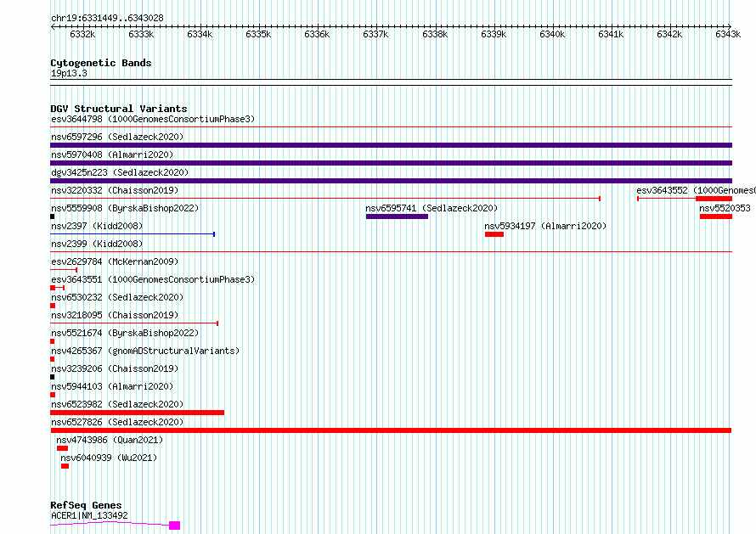The height and width of the screenshot is (534, 756).
Task: Open the nsv3220332 (Chaisson2019) label
Action: click(x=115, y=190)
